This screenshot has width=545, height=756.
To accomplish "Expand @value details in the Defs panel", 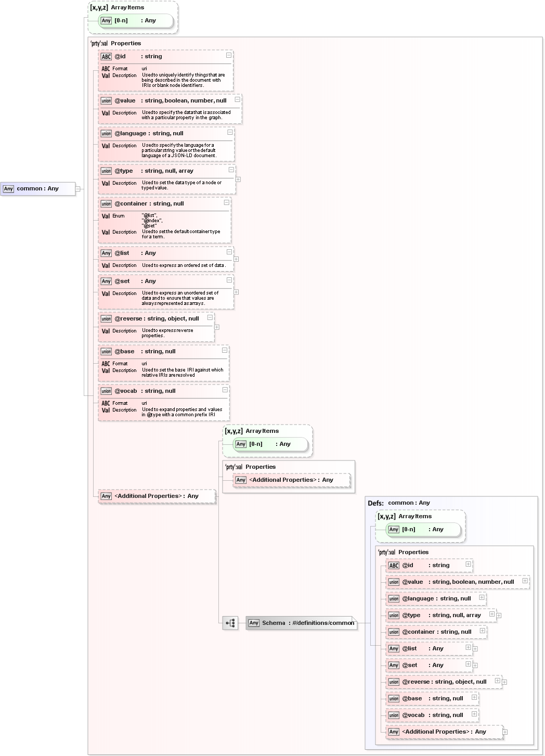I will click(524, 582).
